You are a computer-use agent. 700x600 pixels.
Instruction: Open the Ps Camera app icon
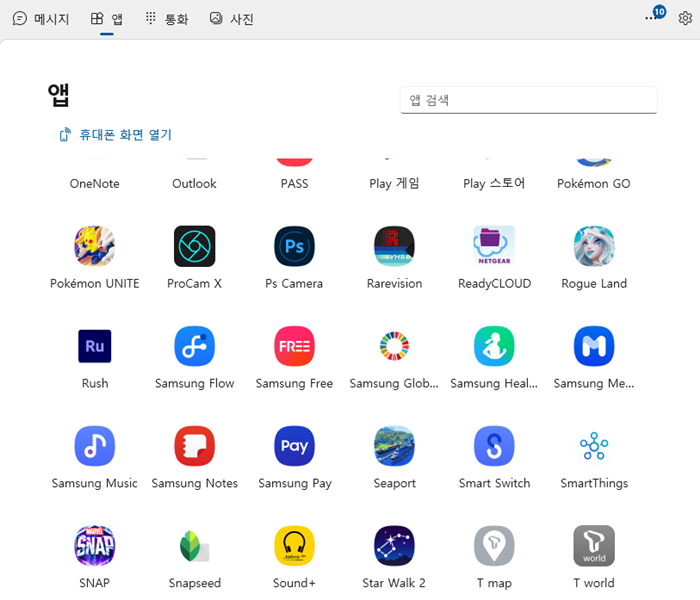coord(294,246)
